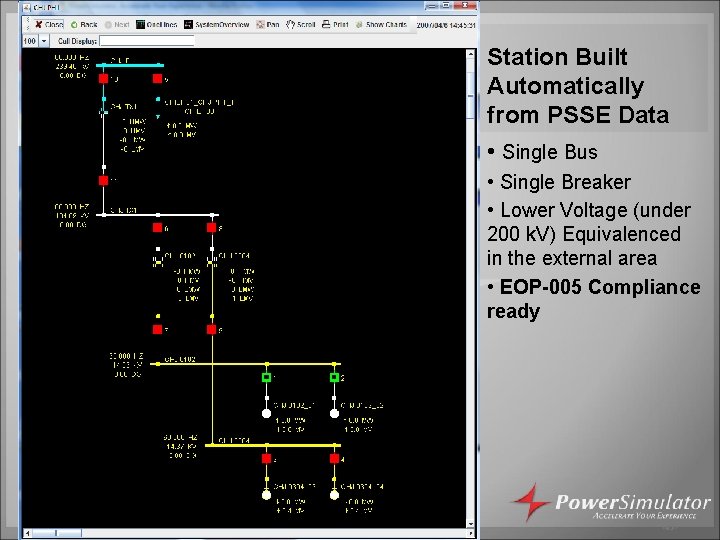Toggle red breaker 10 on cyan bus

(104, 79)
